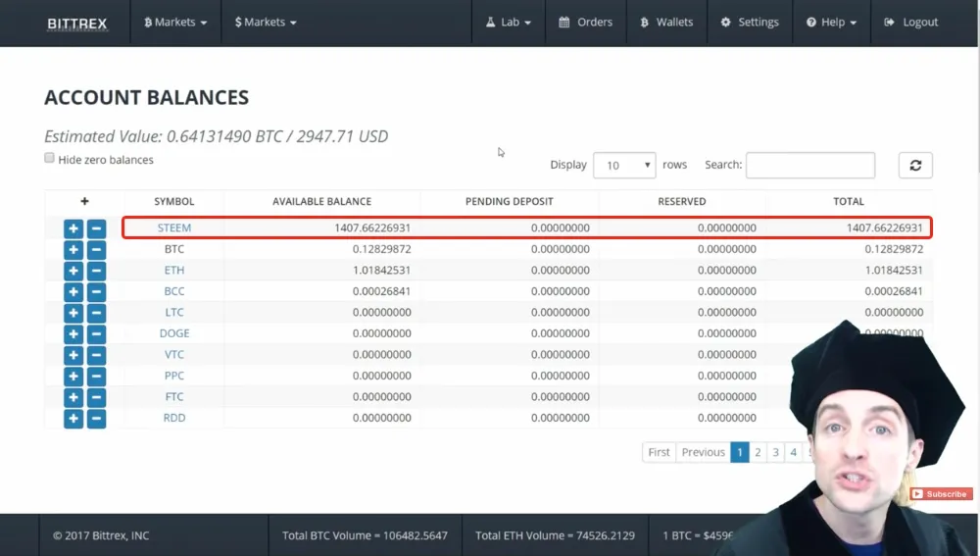Open the DOGE symbol link
Image resolution: width=980 pixels, height=556 pixels.
tap(174, 333)
